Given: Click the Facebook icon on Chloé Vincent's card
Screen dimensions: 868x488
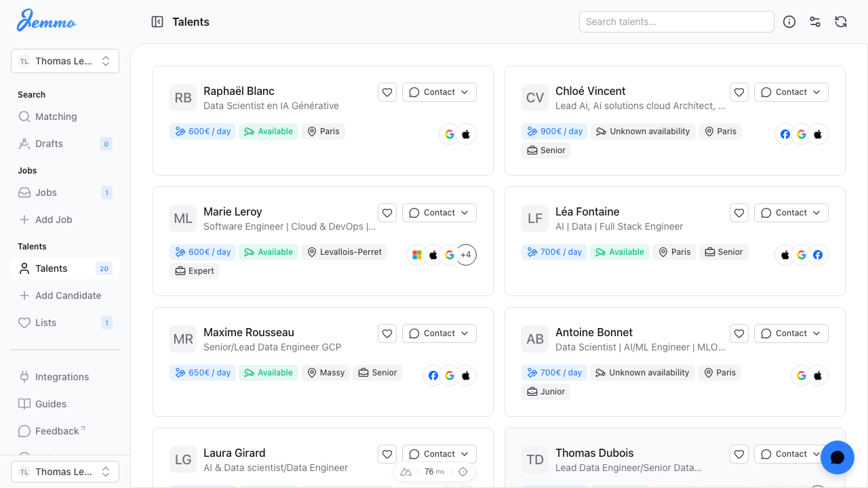Looking at the screenshot, I should coord(785,134).
